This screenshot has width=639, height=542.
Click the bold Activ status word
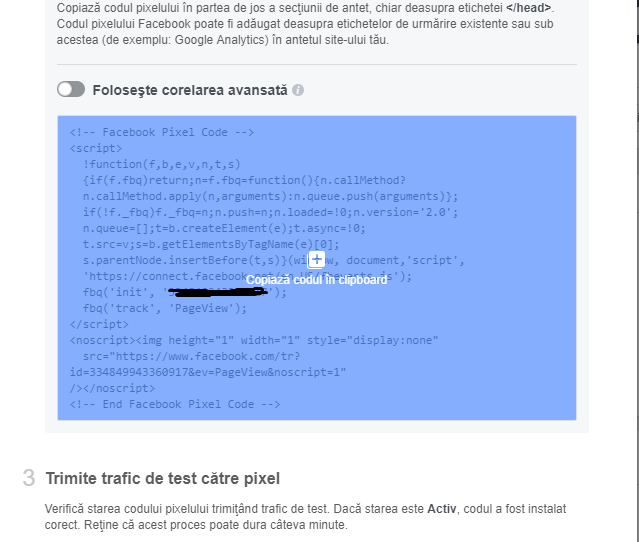tap(441, 509)
